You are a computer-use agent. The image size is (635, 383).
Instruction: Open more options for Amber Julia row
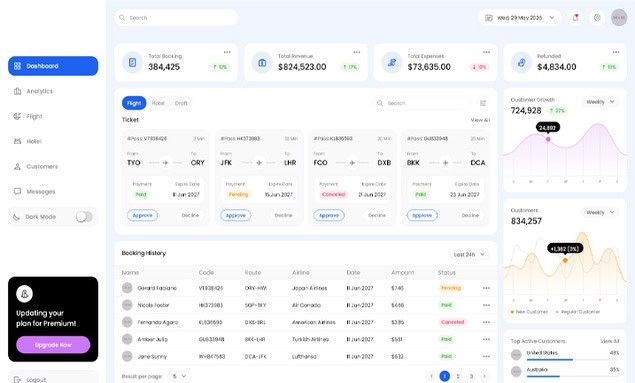click(x=486, y=339)
